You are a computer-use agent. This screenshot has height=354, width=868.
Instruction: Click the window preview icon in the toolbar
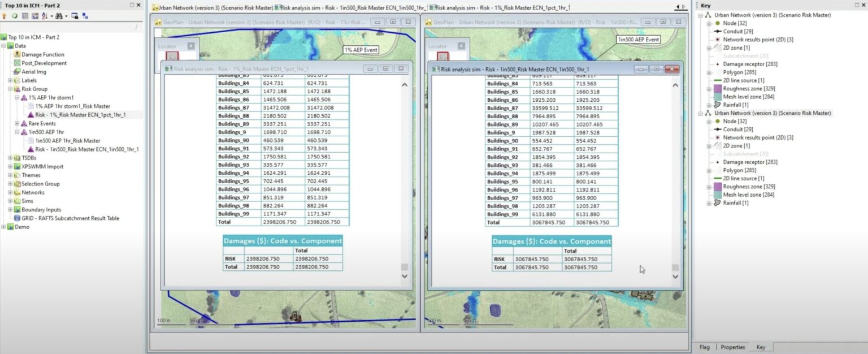point(75,16)
